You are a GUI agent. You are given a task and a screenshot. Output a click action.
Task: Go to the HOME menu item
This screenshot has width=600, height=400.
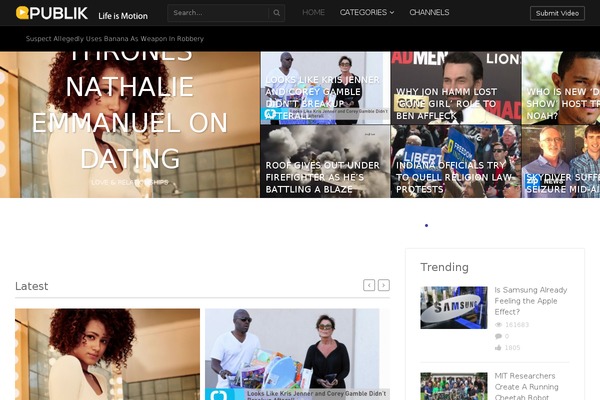point(313,13)
